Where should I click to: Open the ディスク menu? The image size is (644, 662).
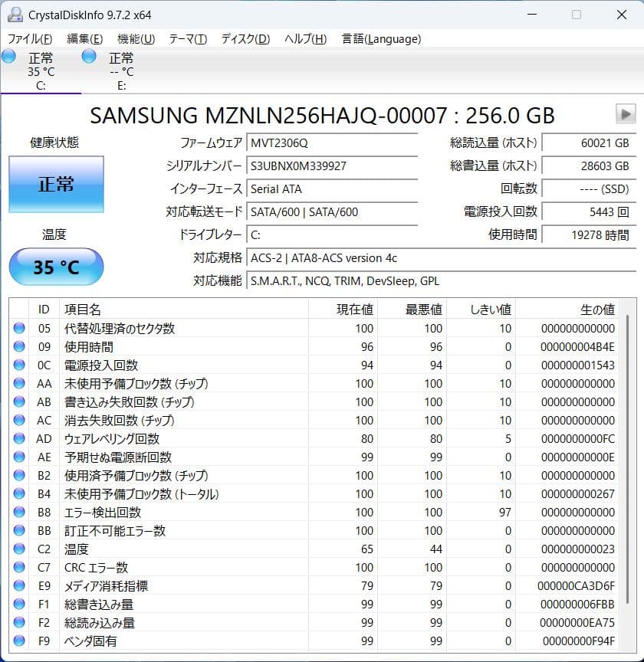click(244, 38)
